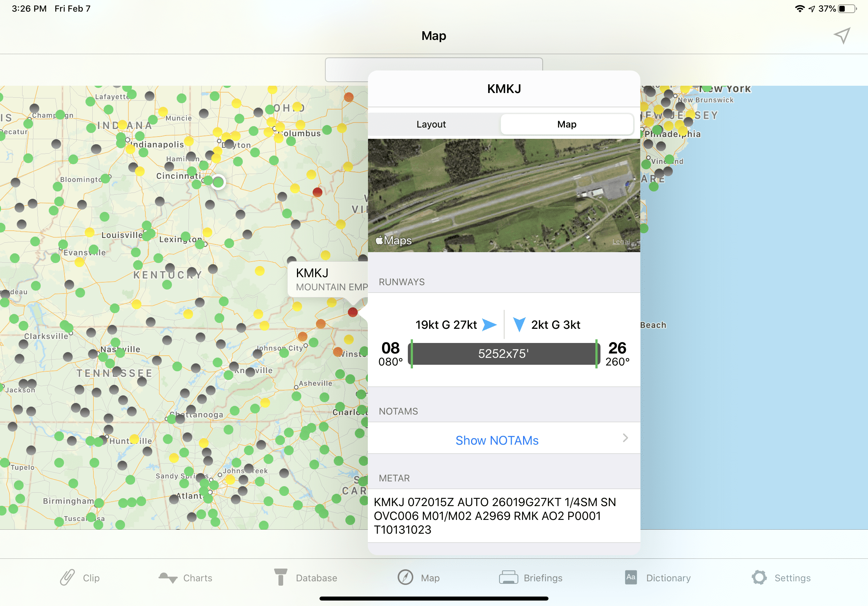Tap the 5252x75' runway bar

point(503,353)
